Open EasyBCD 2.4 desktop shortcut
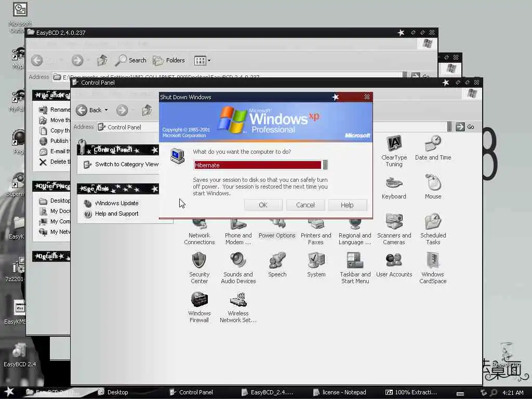532x399 pixels. 19,355
